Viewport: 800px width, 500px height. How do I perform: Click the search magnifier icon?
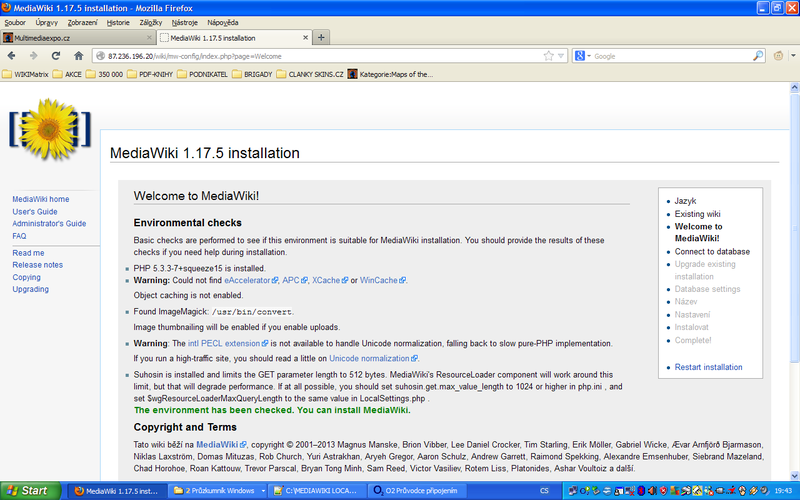click(758, 56)
